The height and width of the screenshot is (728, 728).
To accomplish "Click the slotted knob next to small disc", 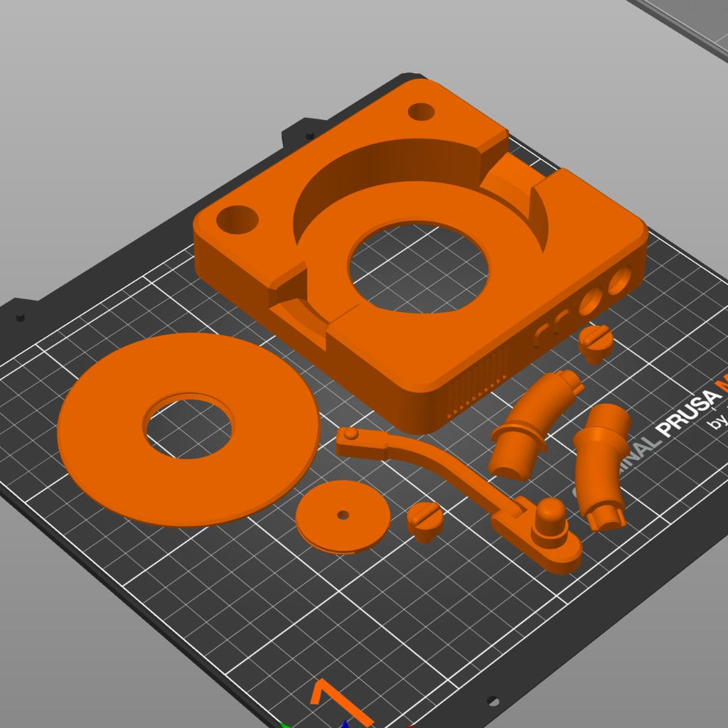I will [x=425, y=520].
